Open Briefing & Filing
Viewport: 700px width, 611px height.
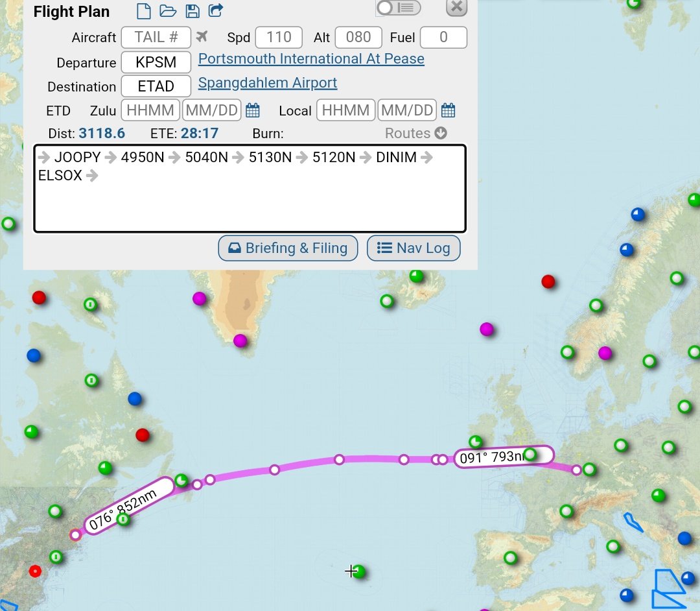coord(288,248)
